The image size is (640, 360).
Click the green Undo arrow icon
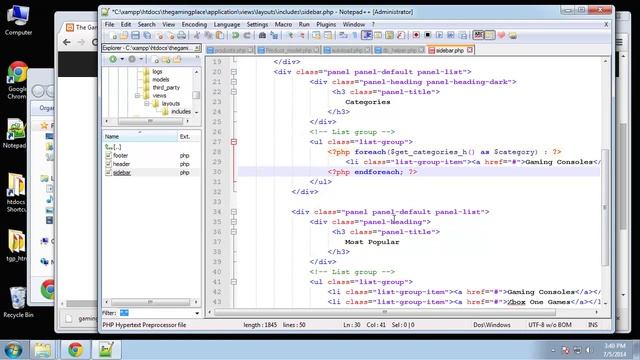[235, 36]
